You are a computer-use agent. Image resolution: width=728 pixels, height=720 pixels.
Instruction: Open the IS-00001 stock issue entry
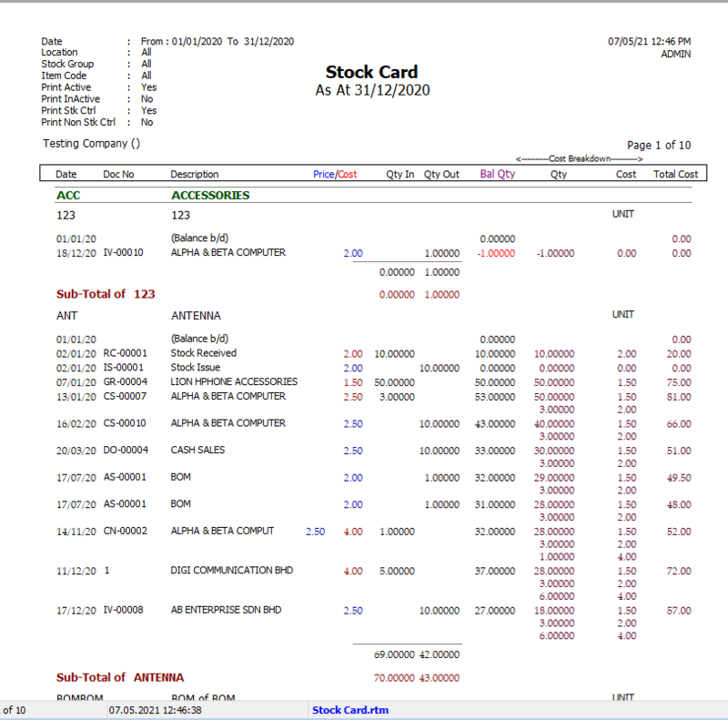pyautogui.click(x=123, y=368)
